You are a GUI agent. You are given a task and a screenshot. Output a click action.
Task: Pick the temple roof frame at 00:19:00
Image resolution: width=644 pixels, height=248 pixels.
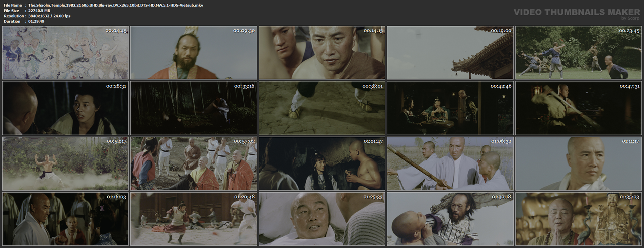[450, 53]
